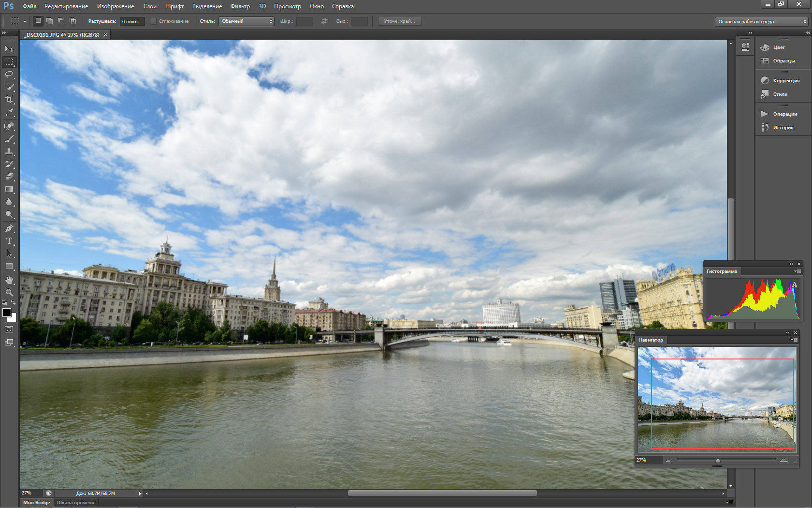Open the Коррекция panel
This screenshot has width=812, height=508.
(x=780, y=81)
